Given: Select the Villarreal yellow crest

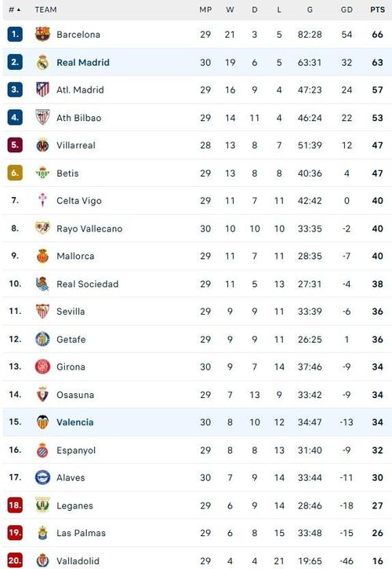Looking at the screenshot, I should [42, 145].
